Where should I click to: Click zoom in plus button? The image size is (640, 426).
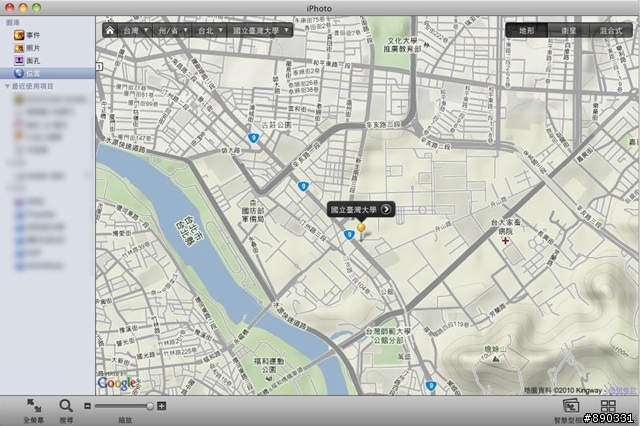point(162,406)
